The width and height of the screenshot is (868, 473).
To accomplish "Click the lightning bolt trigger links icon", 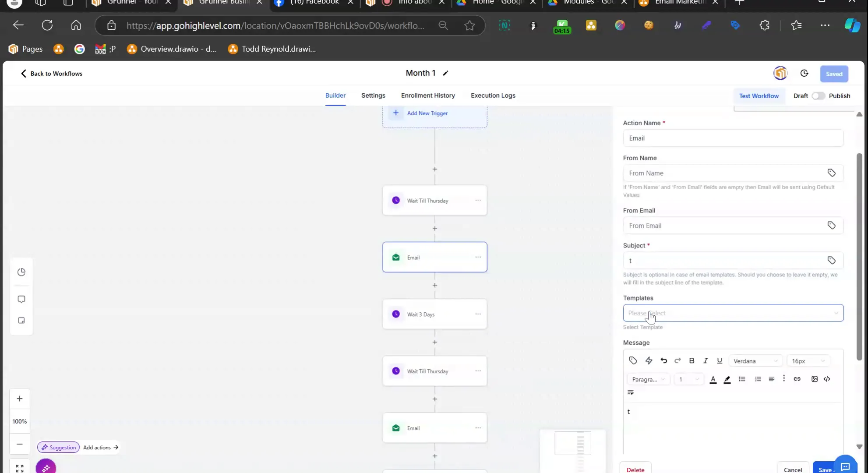I will coord(649,360).
